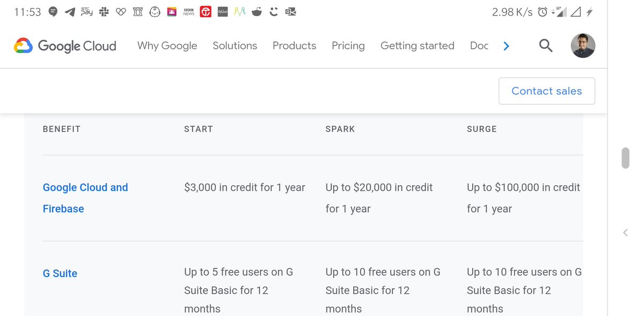Open the Products menu
The width and height of the screenshot is (644, 316).
pos(295,46)
